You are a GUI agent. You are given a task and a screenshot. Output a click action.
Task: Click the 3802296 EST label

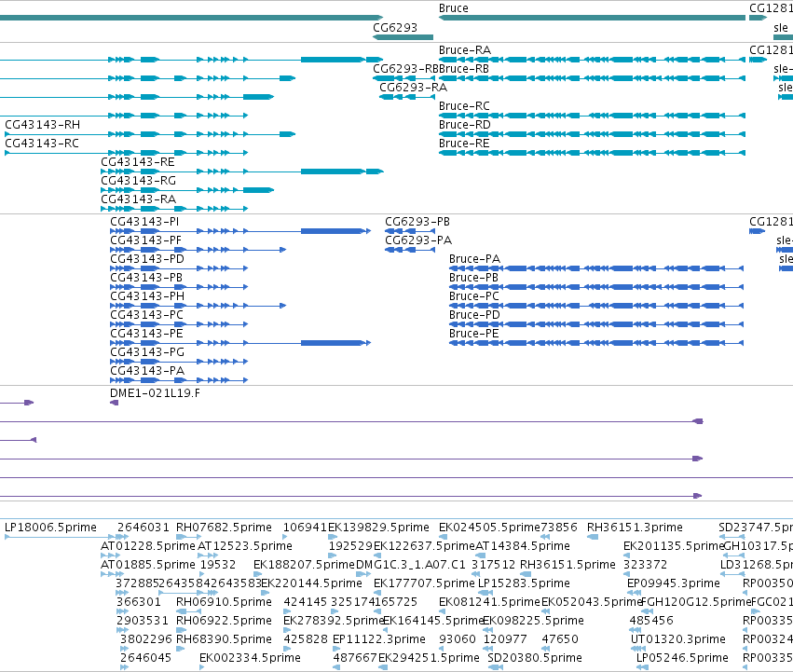click(x=145, y=639)
